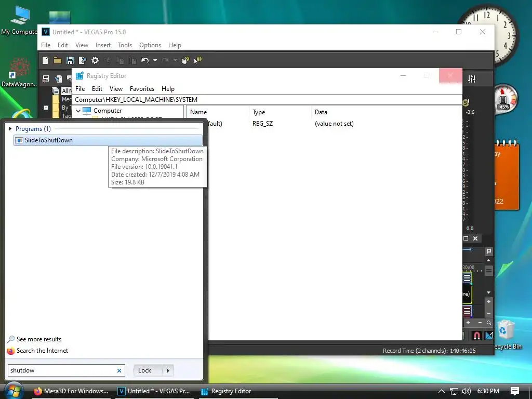The width and height of the screenshot is (532, 399).
Task: Open the Undo history dropdown arrow
Action: point(155,60)
